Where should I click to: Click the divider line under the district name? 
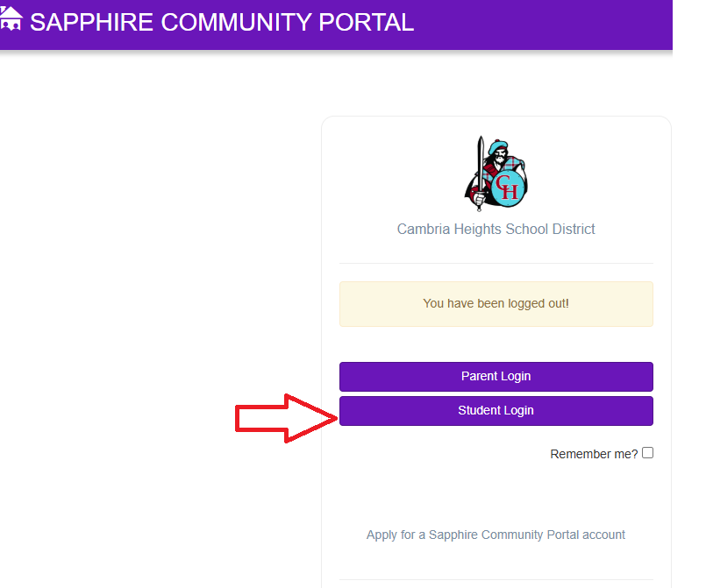496,263
